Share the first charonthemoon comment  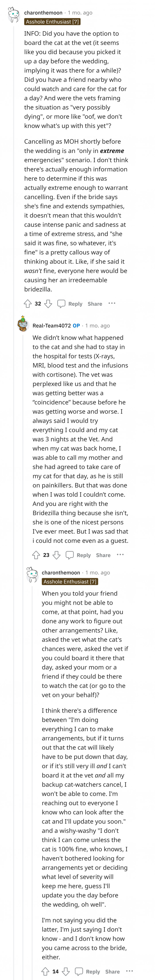tap(95, 304)
